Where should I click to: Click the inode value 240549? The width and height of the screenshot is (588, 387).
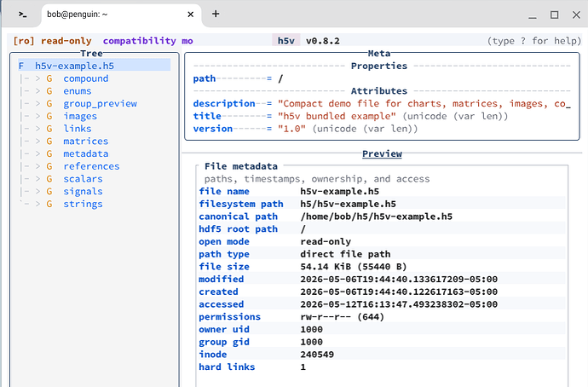point(317,355)
